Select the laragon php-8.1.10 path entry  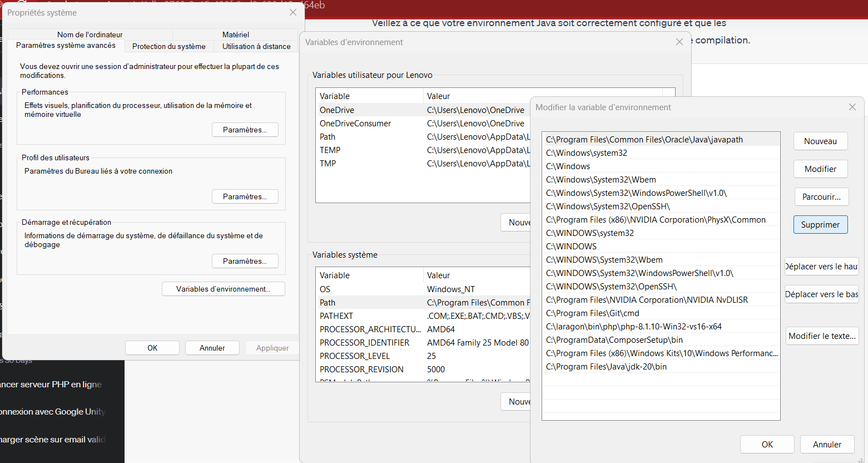(x=633, y=327)
